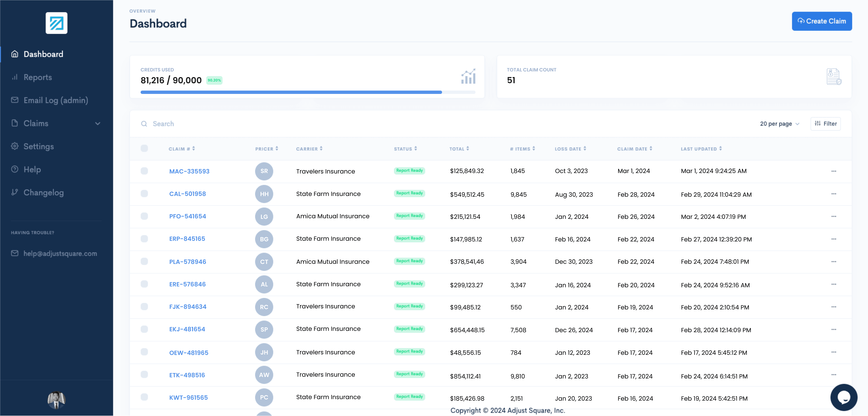Select the FJK-894634 row checkbox

pyautogui.click(x=144, y=306)
